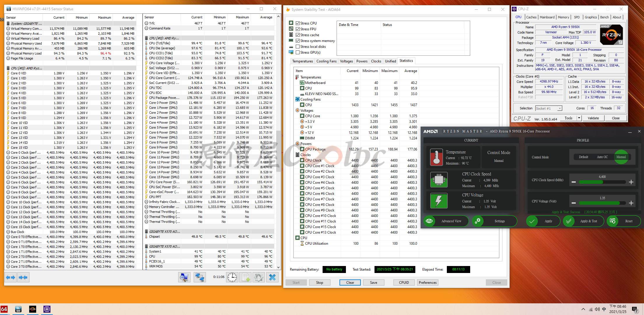
Task: Select Manual control mode in Ryzen Master
Action: coord(621,157)
